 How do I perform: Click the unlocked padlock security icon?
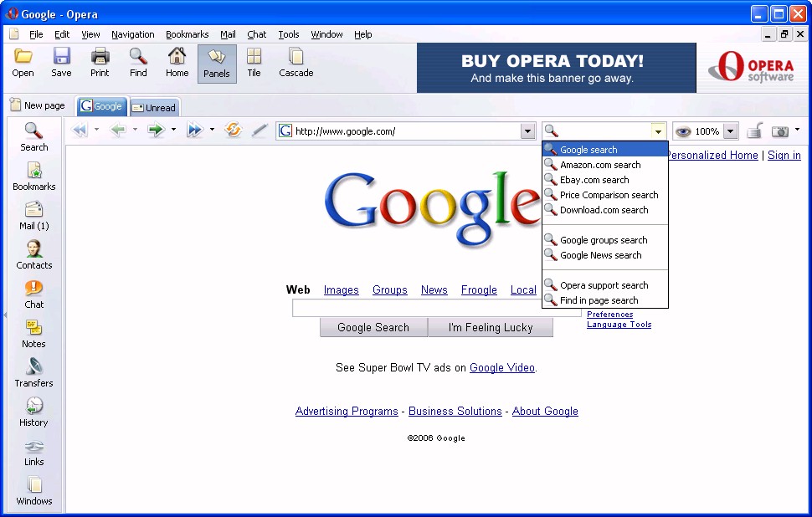tap(755, 131)
